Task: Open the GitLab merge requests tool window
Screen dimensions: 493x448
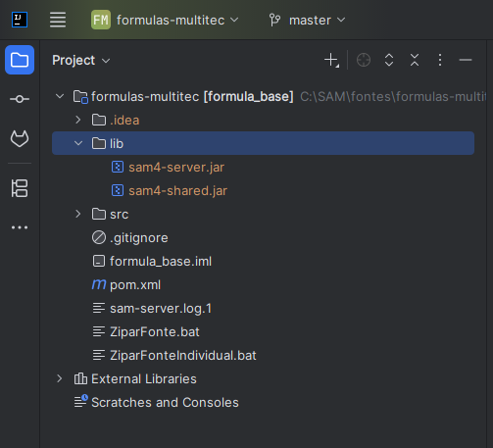Action: (20, 139)
